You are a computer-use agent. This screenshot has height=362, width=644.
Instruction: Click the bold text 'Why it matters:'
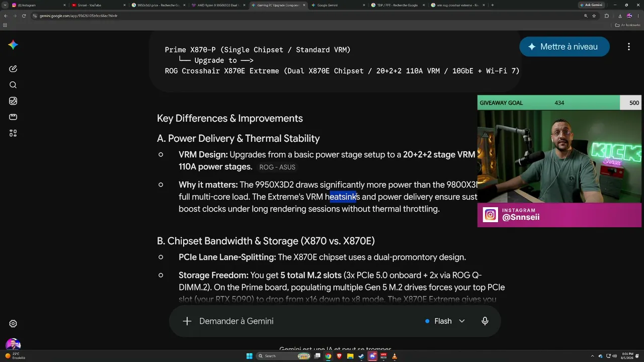tap(208, 185)
